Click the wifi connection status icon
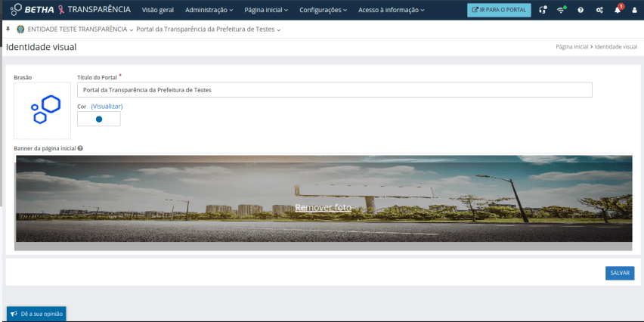The width and height of the screenshot is (644, 322). [562, 10]
